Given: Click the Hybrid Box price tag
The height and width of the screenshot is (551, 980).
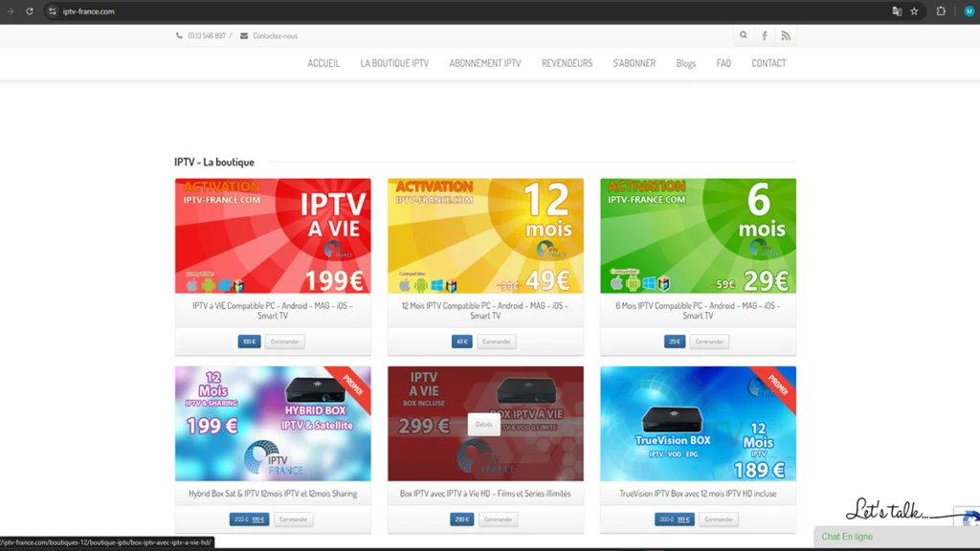Looking at the screenshot, I should [250, 519].
